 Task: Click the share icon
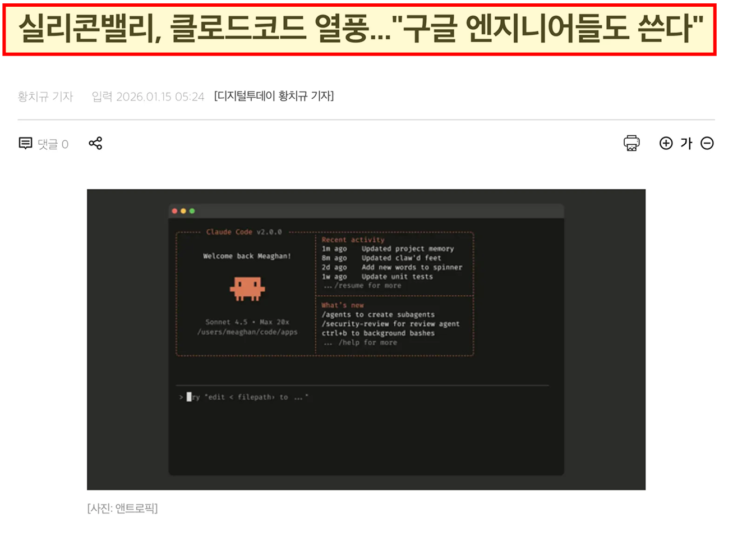[95, 144]
